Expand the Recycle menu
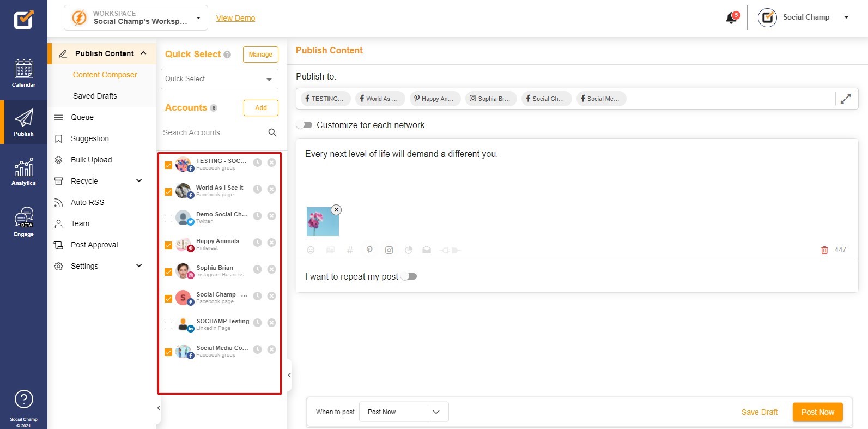868x429 pixels. 139,181
